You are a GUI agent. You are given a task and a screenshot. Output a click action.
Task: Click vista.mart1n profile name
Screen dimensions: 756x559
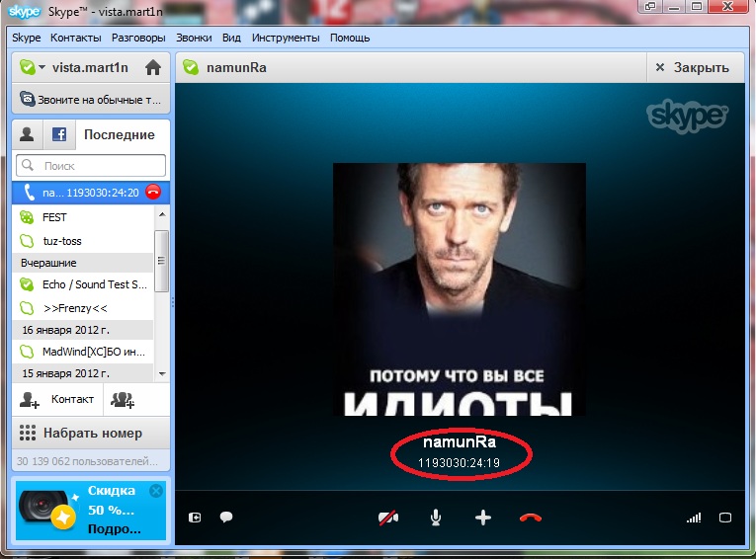point(90,67)
